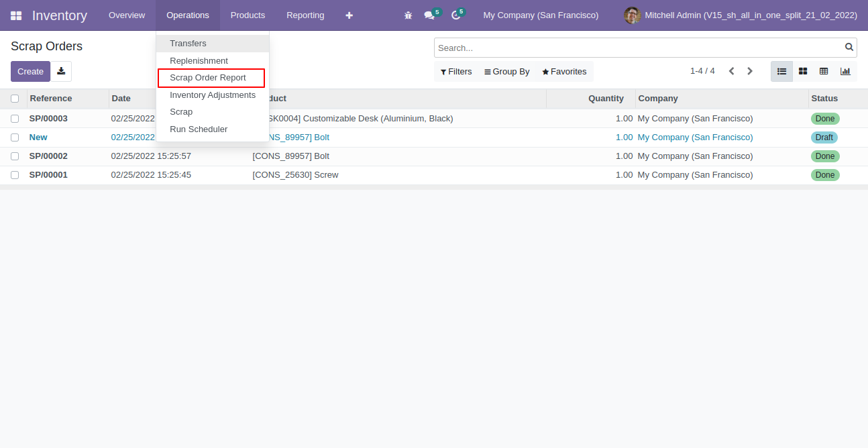Toggle the select-all header checkbox

pyautogui.click(x=15, y=99)
